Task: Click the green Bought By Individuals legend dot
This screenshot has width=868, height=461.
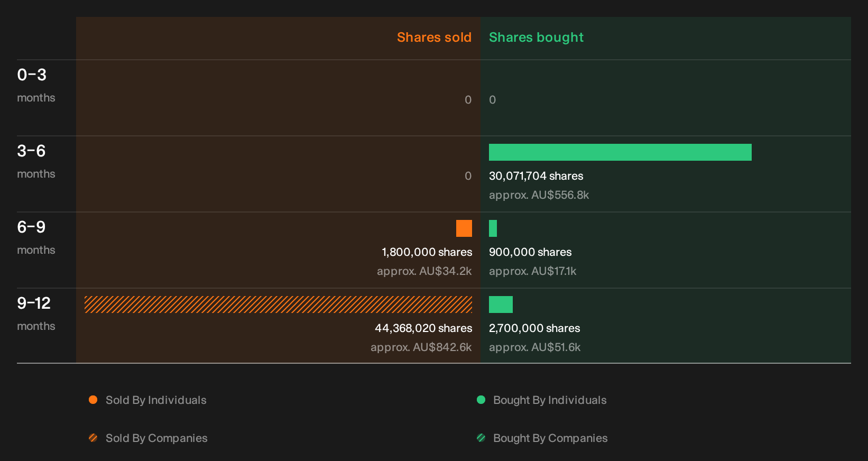Action: (x=481, y=400)
